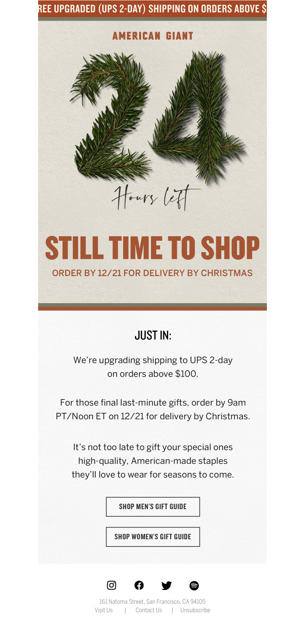Click the American Giant logo

pyautogui.click(x=153, y=36)
